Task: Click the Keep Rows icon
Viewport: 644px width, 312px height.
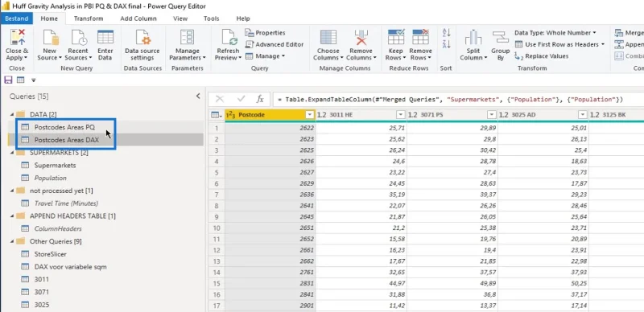Action: pos(396,37)
